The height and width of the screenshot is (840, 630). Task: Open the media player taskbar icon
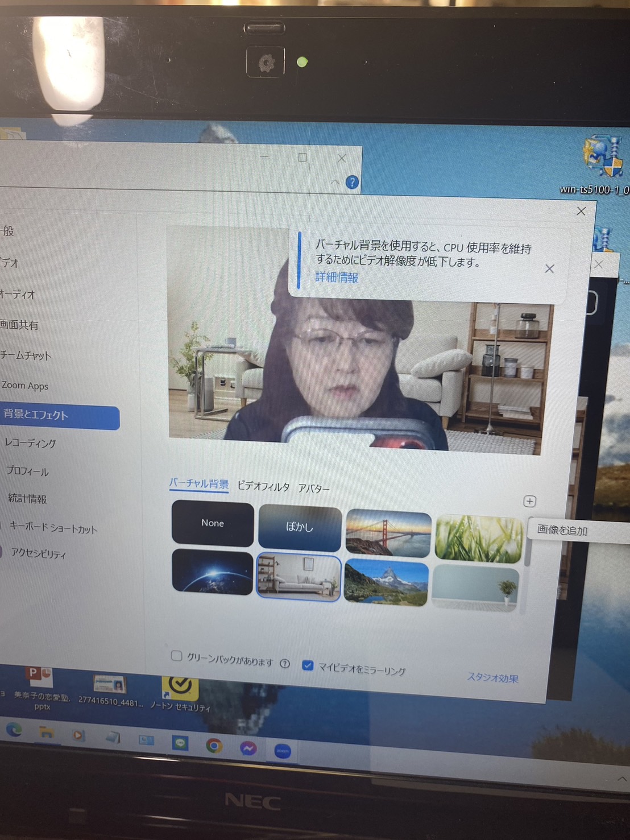(79, 735)
